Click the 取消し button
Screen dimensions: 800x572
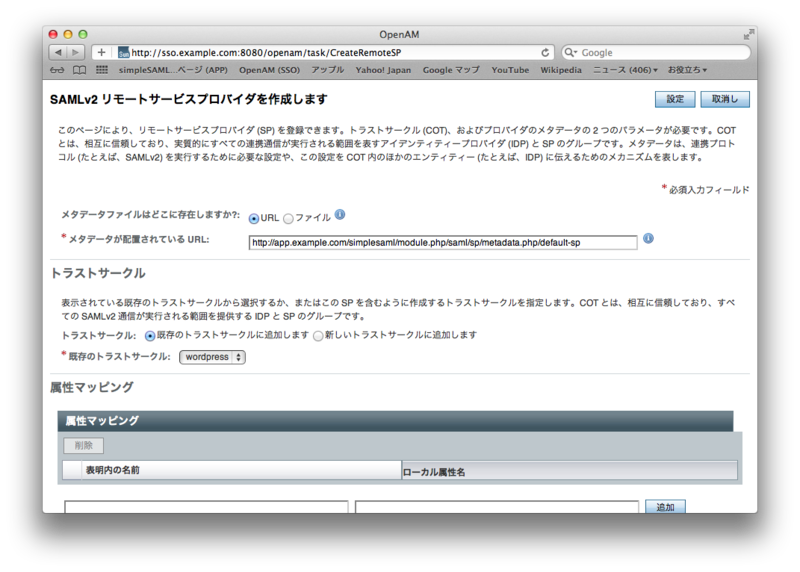725,99
